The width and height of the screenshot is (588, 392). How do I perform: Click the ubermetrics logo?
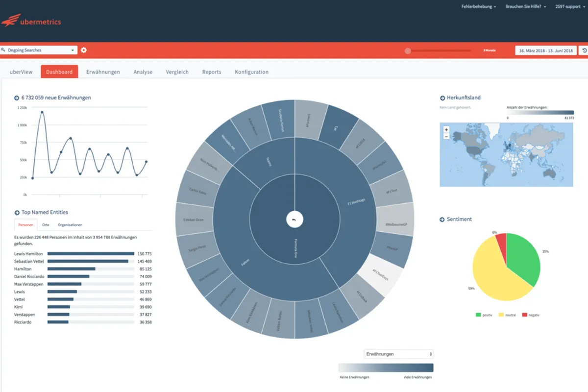[x=30, y=21]
